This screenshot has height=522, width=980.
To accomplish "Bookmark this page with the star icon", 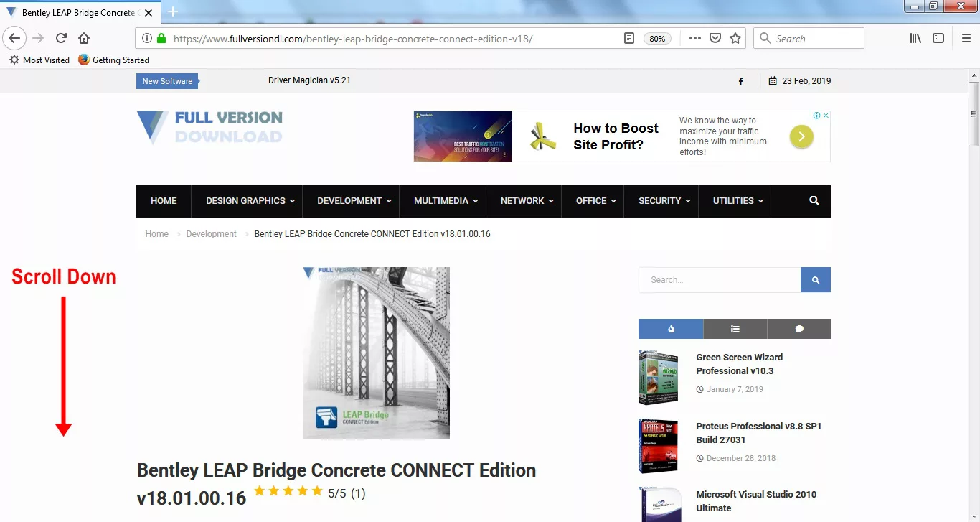I will pos(735,39).
